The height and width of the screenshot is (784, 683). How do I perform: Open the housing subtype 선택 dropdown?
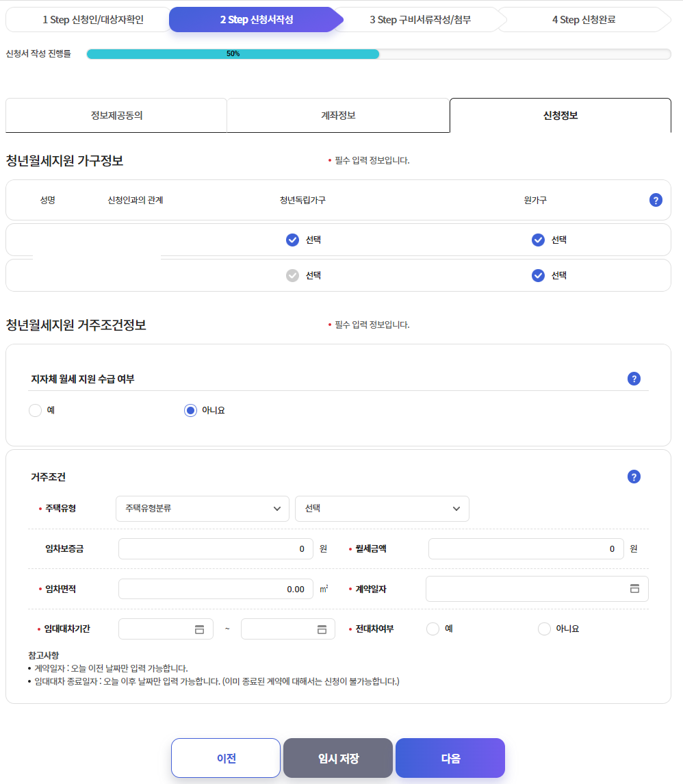382,508
